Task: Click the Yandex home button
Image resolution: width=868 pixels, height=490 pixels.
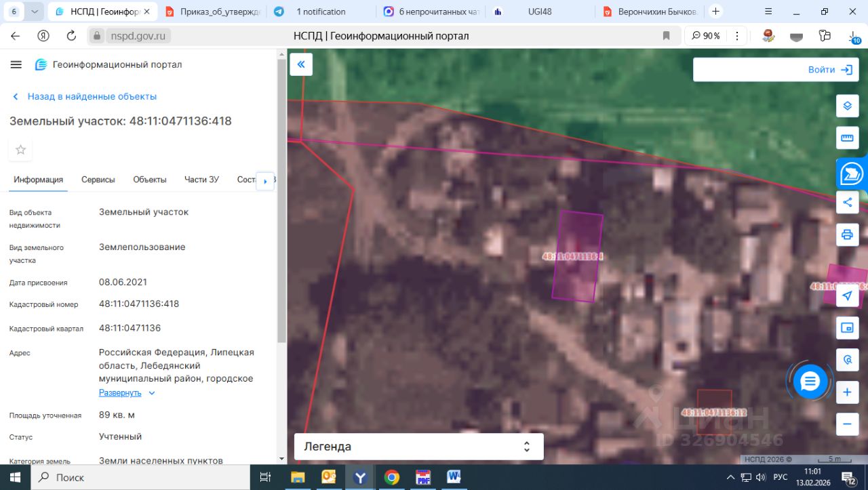Action: tap(43, 36)
